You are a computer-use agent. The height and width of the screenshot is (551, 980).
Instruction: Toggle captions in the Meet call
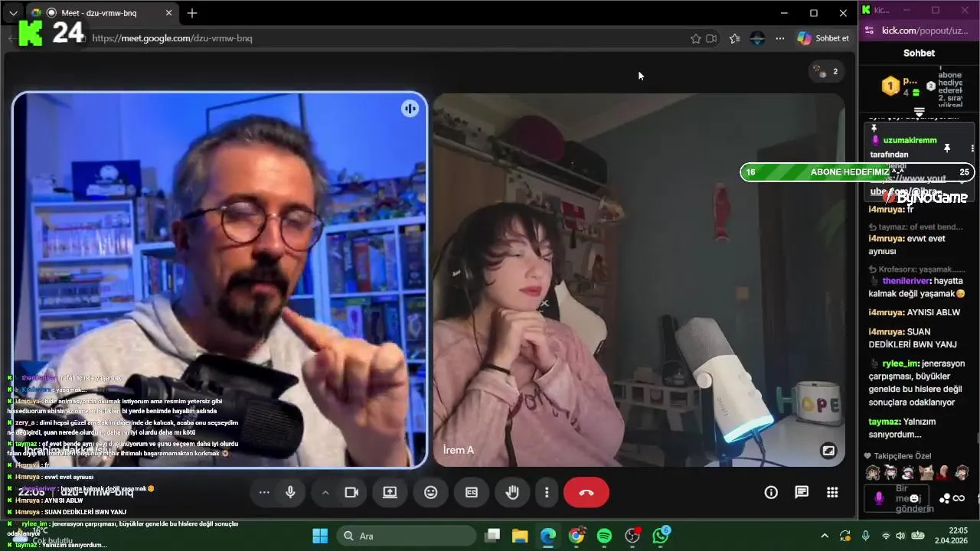click(x=472, y=492)
